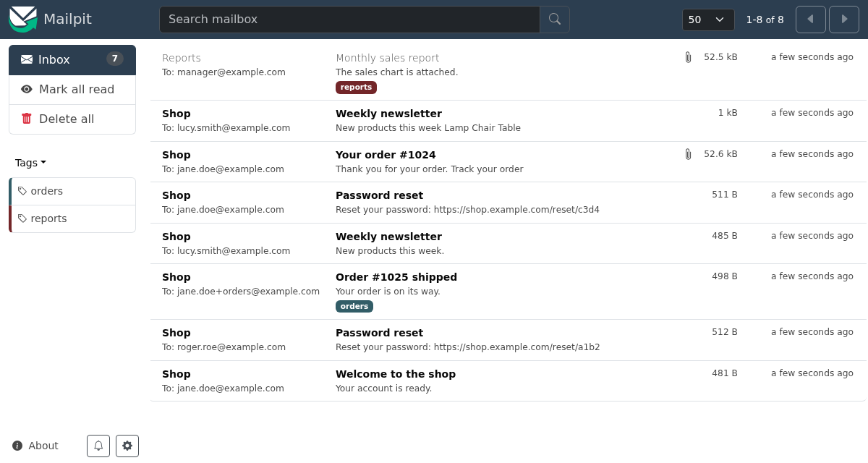Go to previous page arrow
Screen dimensions: 868x463
(811, 20)
